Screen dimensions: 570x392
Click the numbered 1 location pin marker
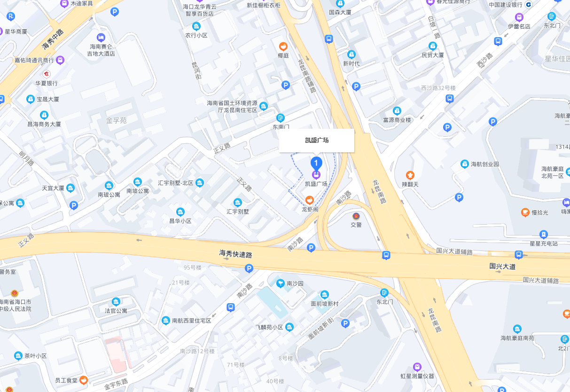tap(316, 164)
